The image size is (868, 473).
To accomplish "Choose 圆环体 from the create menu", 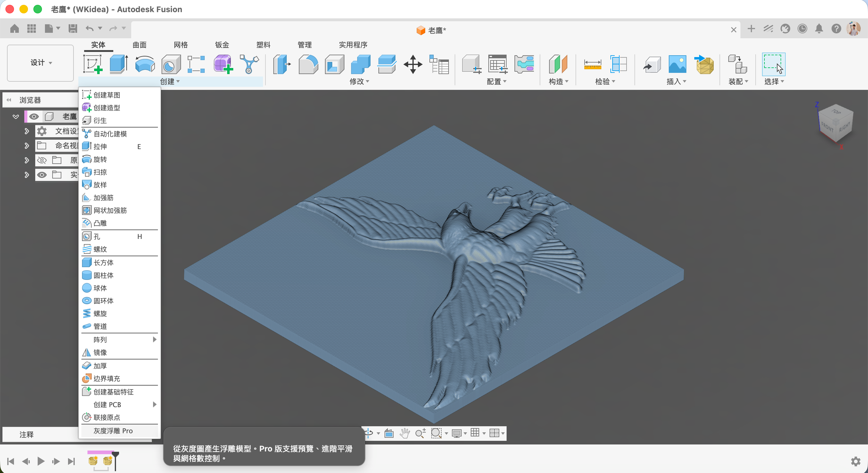I will click(120, 301).
